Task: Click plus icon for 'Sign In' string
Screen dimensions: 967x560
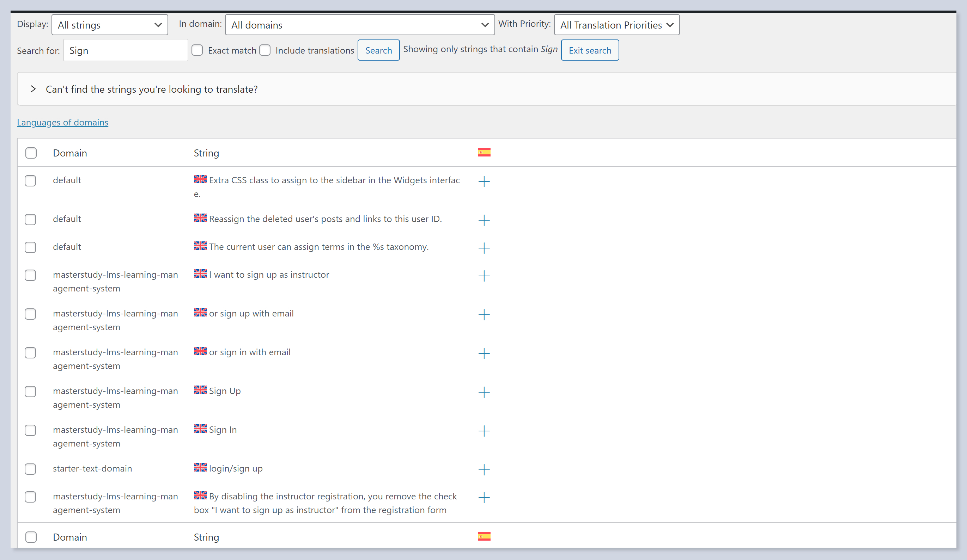Action: [484, 431]
